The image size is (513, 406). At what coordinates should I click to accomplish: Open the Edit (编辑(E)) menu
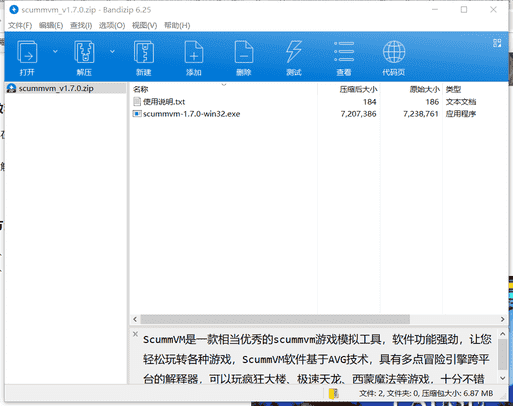coord(51,25)
